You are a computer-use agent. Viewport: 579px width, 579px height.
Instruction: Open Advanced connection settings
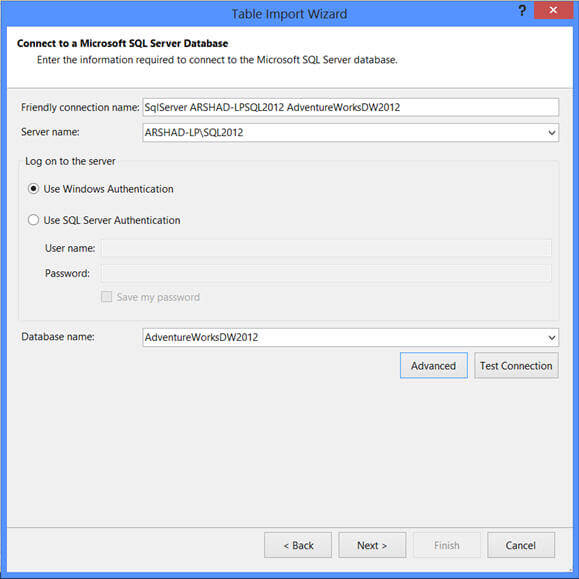click(434, 366)
